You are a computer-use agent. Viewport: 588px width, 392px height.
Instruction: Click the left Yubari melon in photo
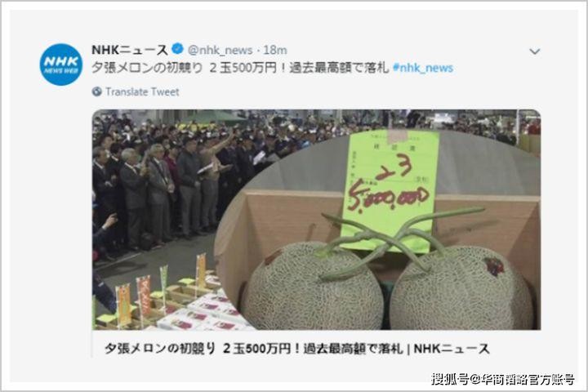click(312, 286)
